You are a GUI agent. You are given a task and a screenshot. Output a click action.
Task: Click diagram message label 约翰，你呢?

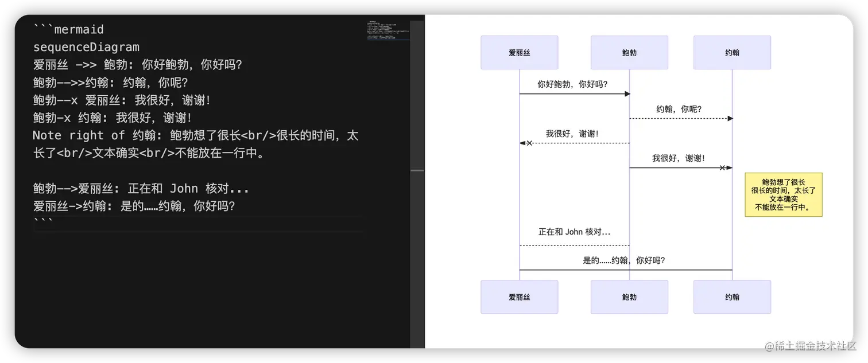pyautogui.click(x=679, y=109)
